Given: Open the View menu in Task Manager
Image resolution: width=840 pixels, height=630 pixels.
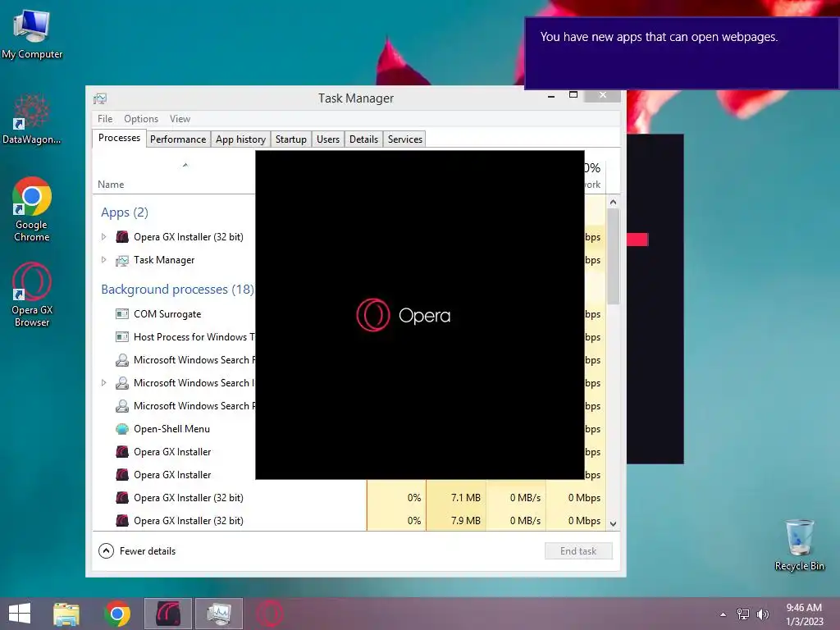Looking at the screenshot, I should [180, 119].
